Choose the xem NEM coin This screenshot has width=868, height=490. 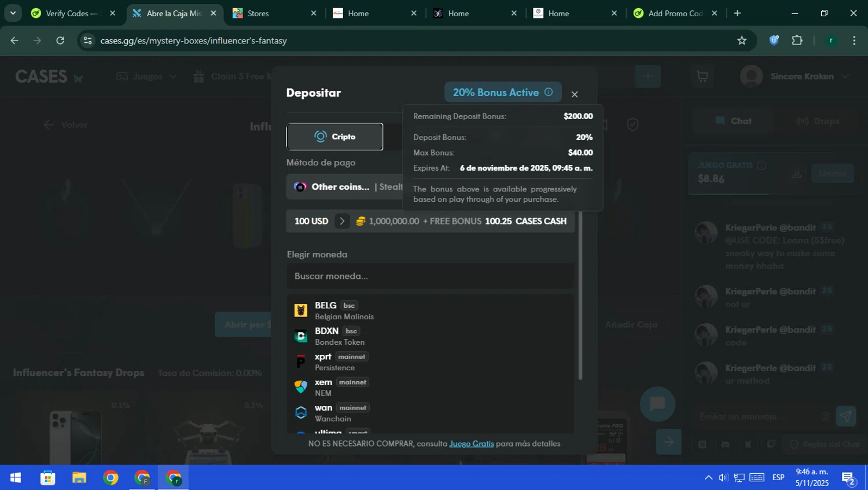430,387
